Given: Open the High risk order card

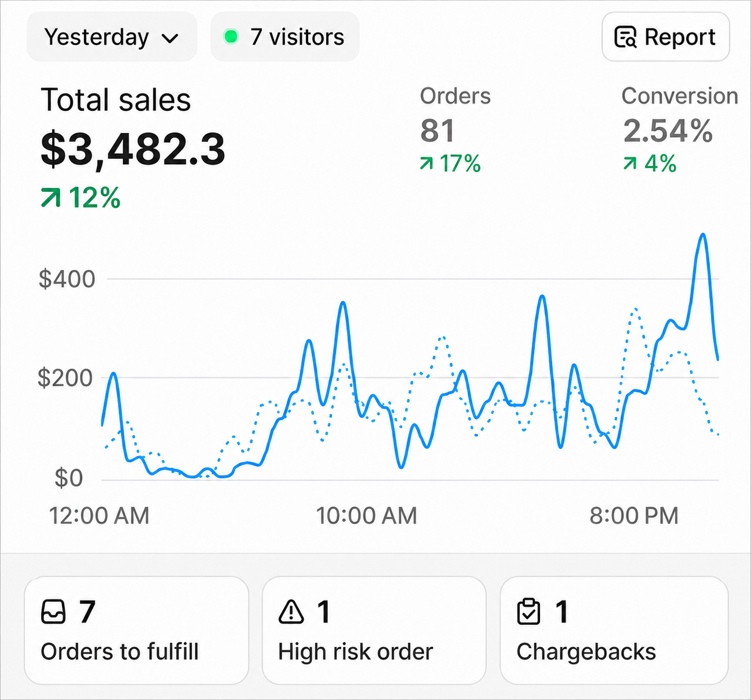Looking at the screenshot, I should point(374,631).
